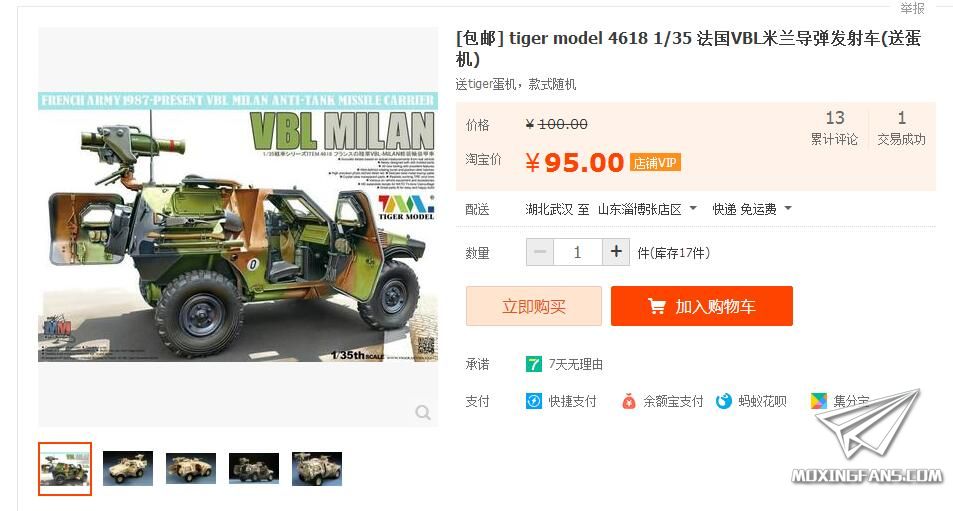Open the 1 交易成功 transactions count
953x511 pixels.
point(901,128)
